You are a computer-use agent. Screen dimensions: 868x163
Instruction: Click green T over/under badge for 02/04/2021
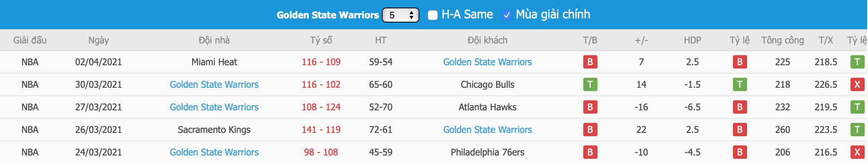(857, 62)
